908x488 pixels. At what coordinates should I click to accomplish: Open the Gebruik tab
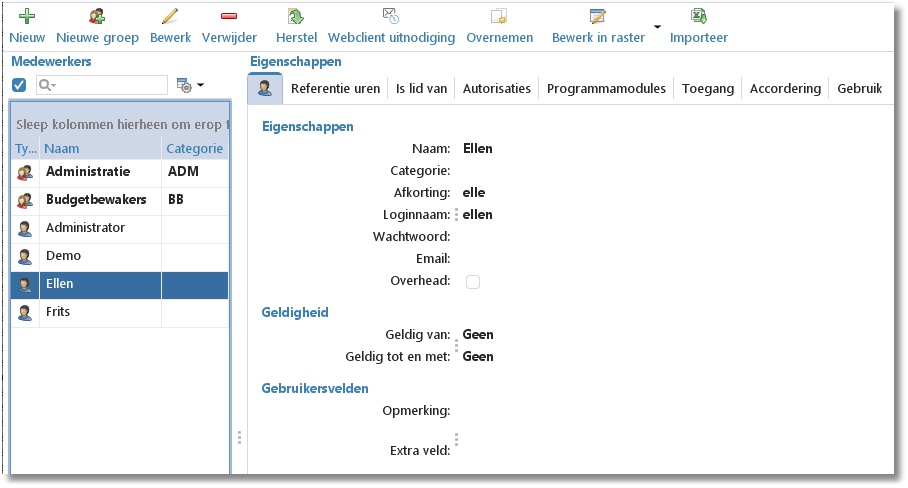pyautogui.click(x=859, y=89)
